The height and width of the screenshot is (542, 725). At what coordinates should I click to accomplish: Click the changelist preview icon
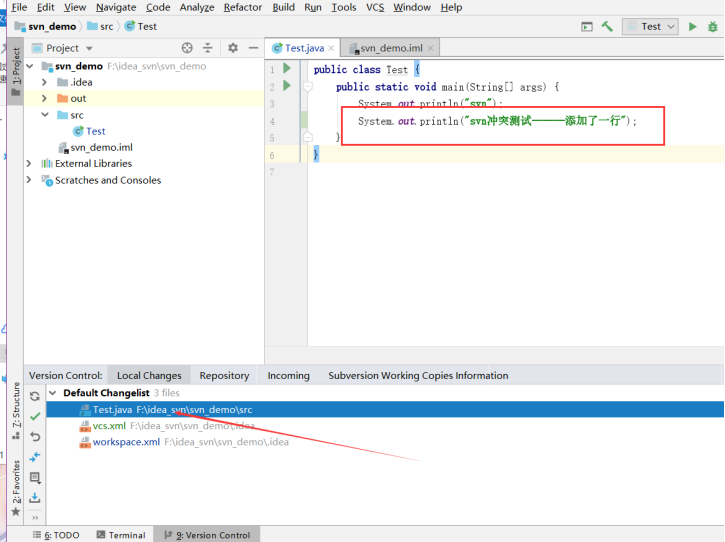click(35, 478)
